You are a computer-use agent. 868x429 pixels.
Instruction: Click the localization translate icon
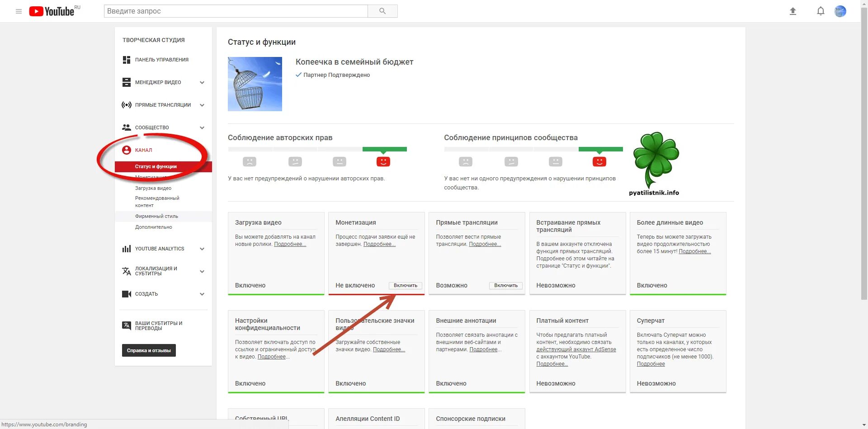click(127, 271)
